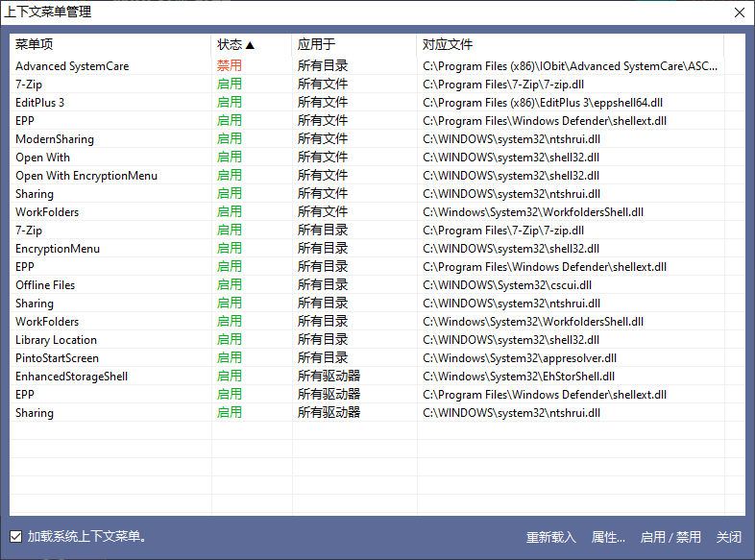Click the IObit Advanced SystemCare file path
This screenshot has height=560, width=755.
click(x=571, y=66)
